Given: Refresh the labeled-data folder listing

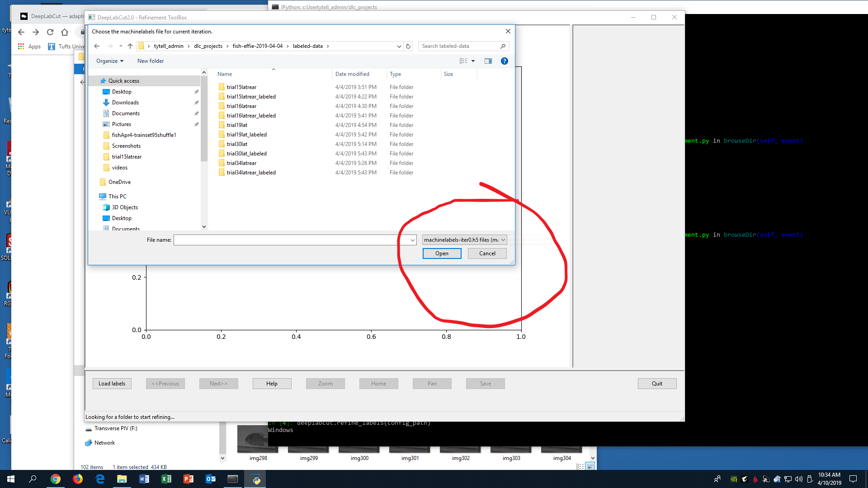Looking at the screenshot, I should 408,46.
